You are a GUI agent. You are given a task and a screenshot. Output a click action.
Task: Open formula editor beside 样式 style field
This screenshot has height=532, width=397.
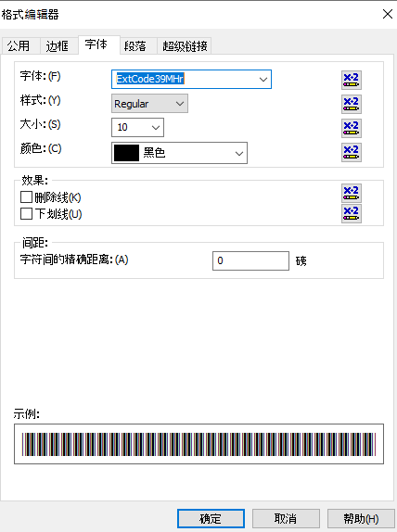[352, 104]
